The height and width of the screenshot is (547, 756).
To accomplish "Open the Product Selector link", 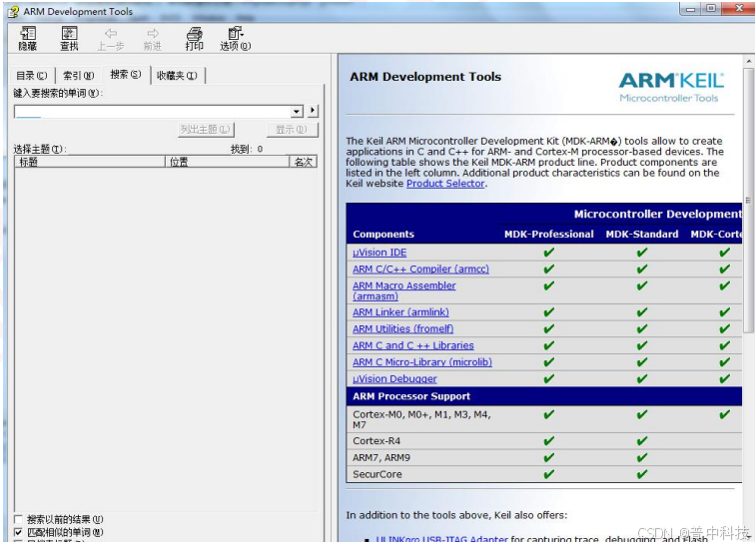I will tap(445, 183).
